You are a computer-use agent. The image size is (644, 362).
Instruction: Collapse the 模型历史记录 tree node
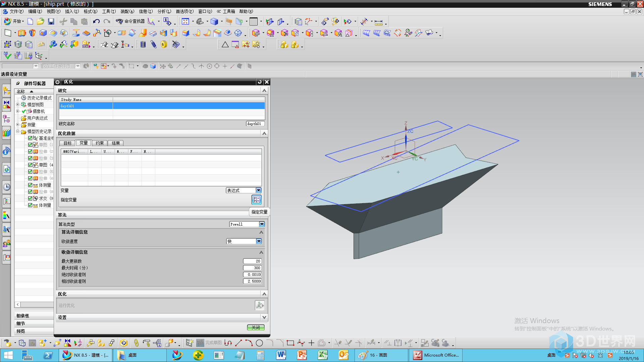(18, 131)
